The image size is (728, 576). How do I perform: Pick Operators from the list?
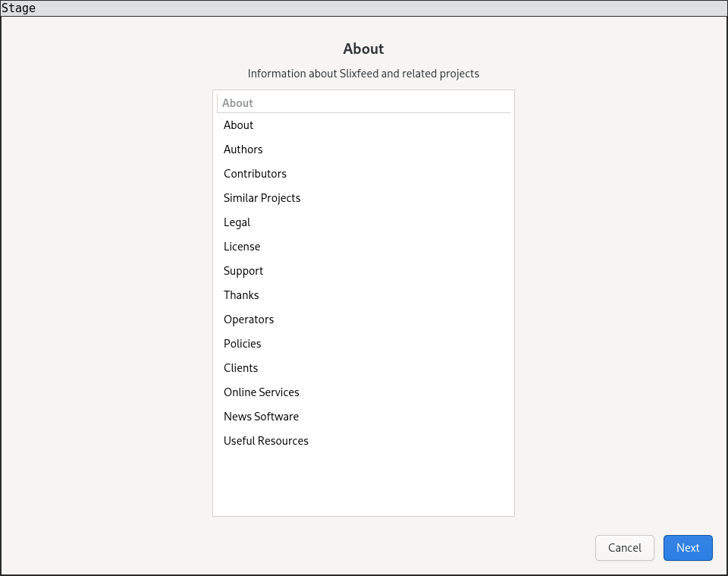coord(249,319)
